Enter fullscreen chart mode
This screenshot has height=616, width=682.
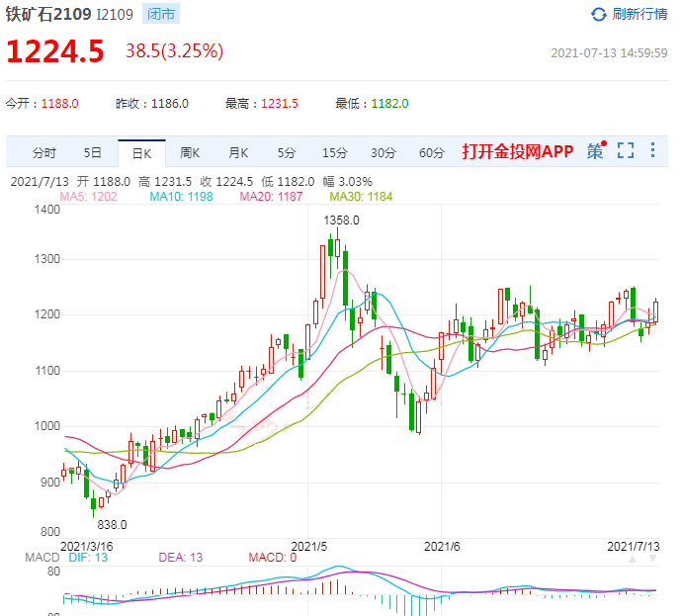tap(625, 151)
